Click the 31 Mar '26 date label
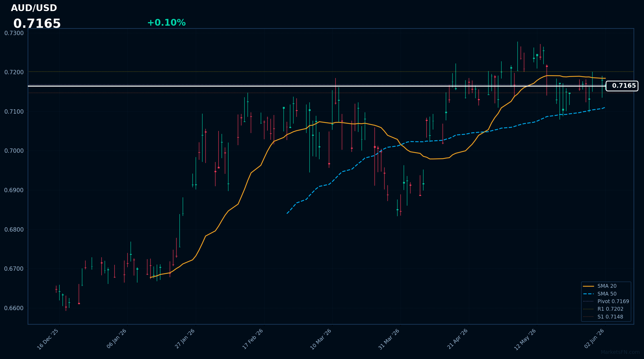Image resolution: width=644 pixels, height=359 pixels. [x=389, y=339]
